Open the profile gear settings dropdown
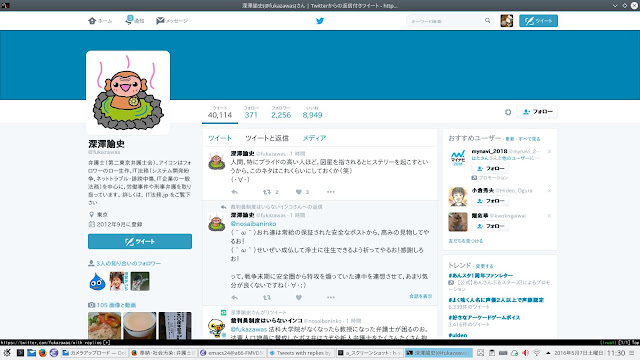Image resolution: width=640 pixels, height=360 pixels. tap(508, 112)
